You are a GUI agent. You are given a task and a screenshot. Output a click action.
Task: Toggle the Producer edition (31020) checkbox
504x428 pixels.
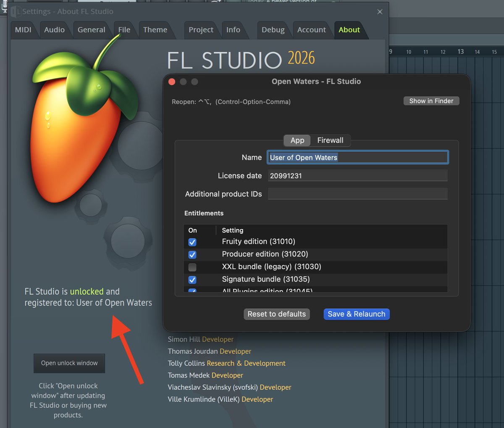coord(192,254)
